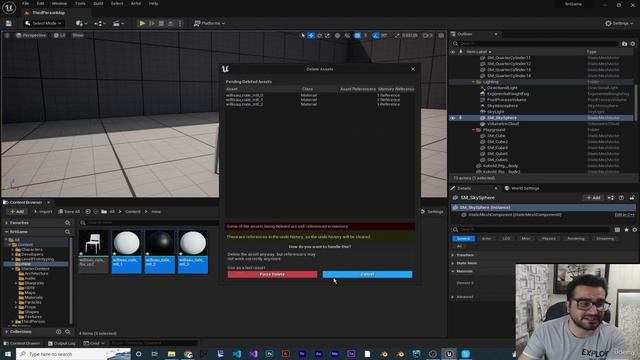Start Play in Editor with green arrow

[x=142, y=23]
